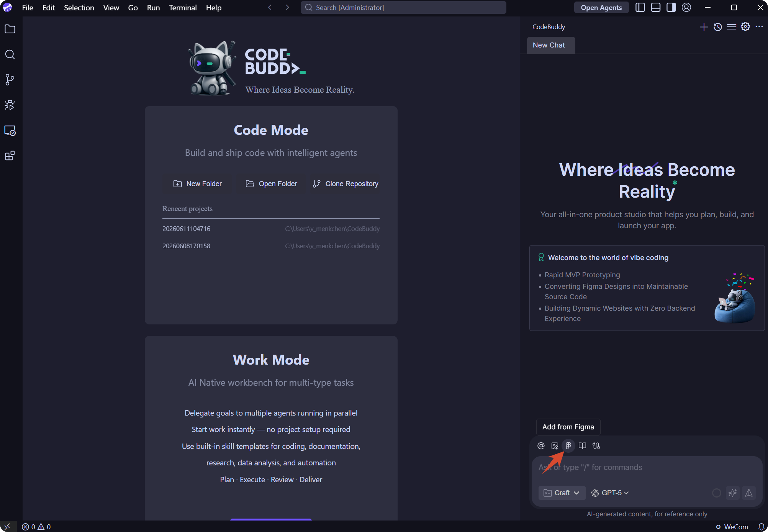Click WeCom status bar item
This screenshot has width=768, height=532.
pos(732,527)
